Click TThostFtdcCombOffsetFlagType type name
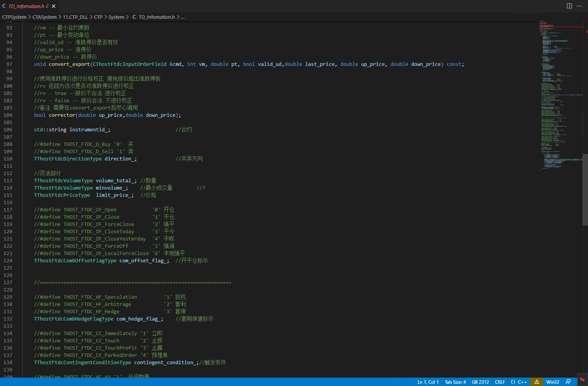 (75, 260)
